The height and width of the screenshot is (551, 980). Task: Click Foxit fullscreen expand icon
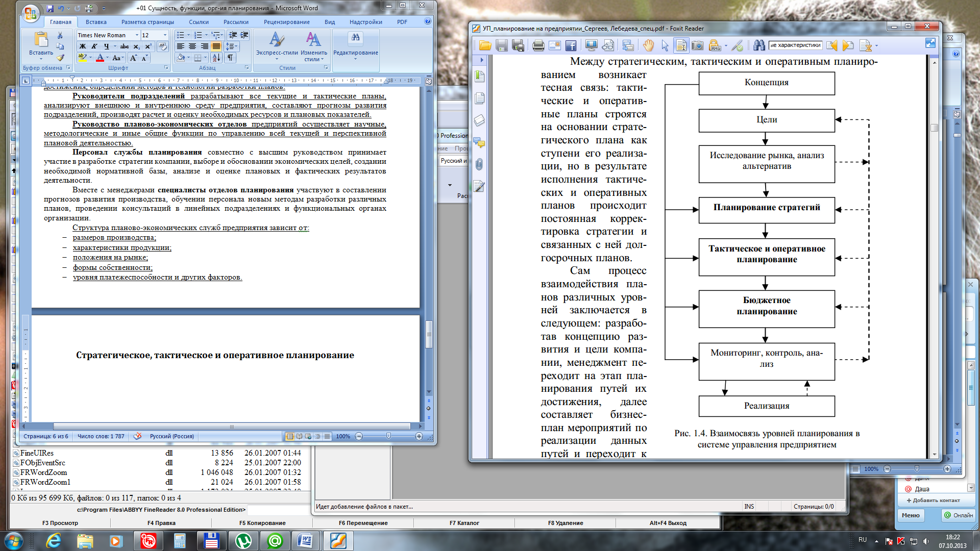pyautogui.click(x=930, y=44)
